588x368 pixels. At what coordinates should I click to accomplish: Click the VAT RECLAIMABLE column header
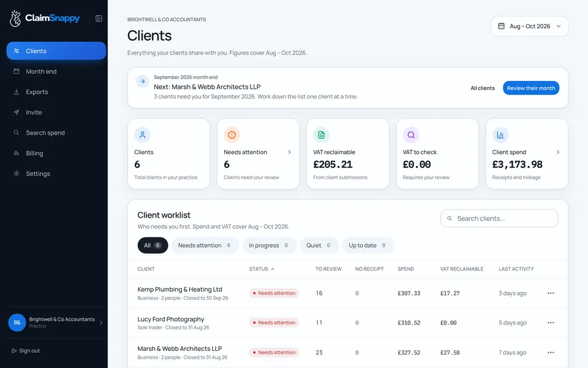pos(462,269)
